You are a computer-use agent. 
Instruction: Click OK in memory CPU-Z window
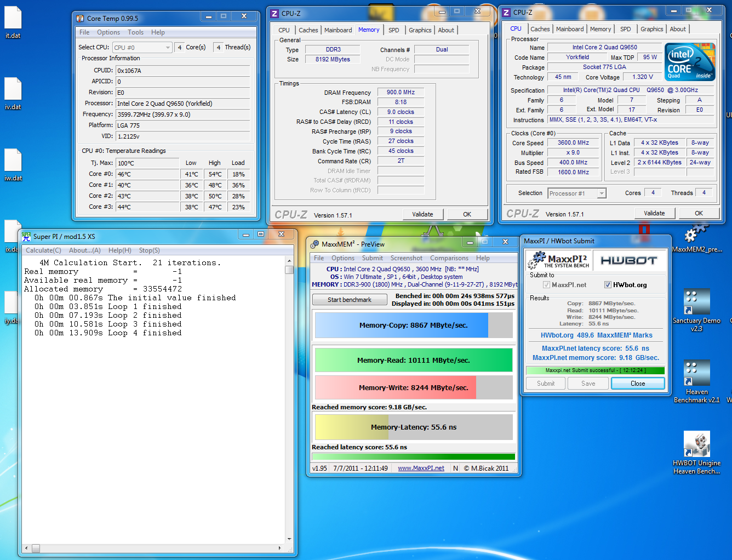pos(467,214)
